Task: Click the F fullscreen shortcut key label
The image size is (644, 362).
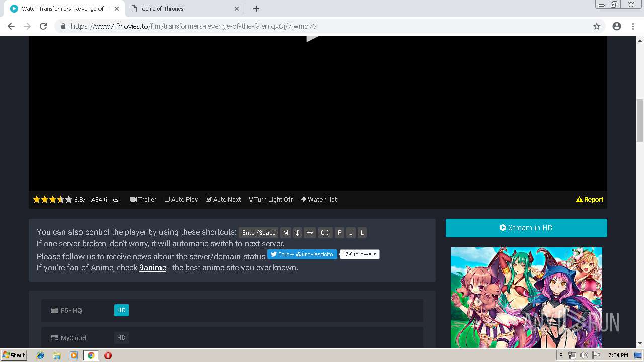Action: pyautogui.click(x=339, y=233)
